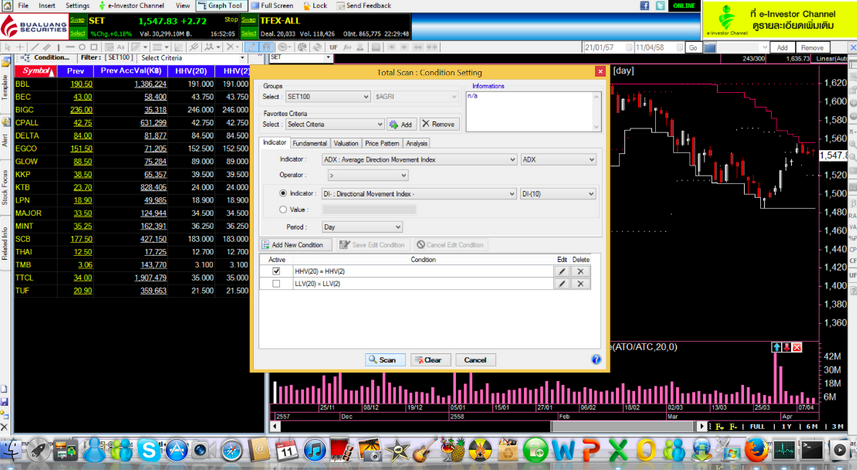Open GarageBand from the dock
Screen dimensions: 857x470
tap(424, 450)
